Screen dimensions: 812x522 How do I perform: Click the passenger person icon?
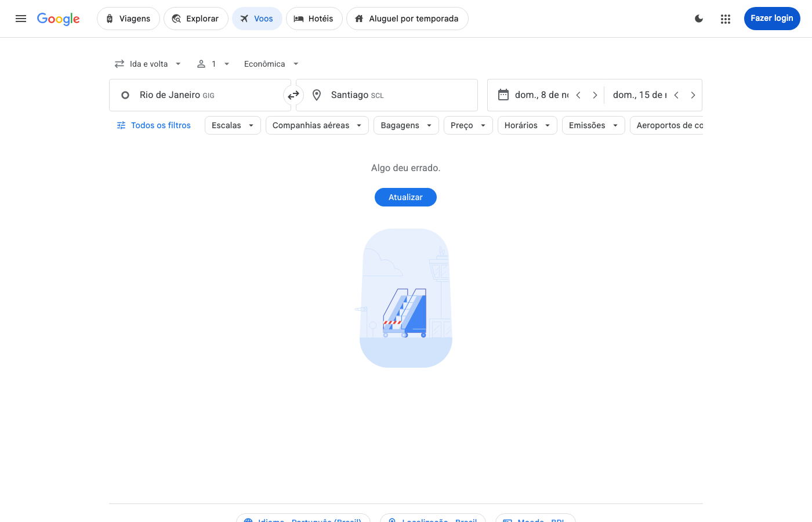[201, 64]
